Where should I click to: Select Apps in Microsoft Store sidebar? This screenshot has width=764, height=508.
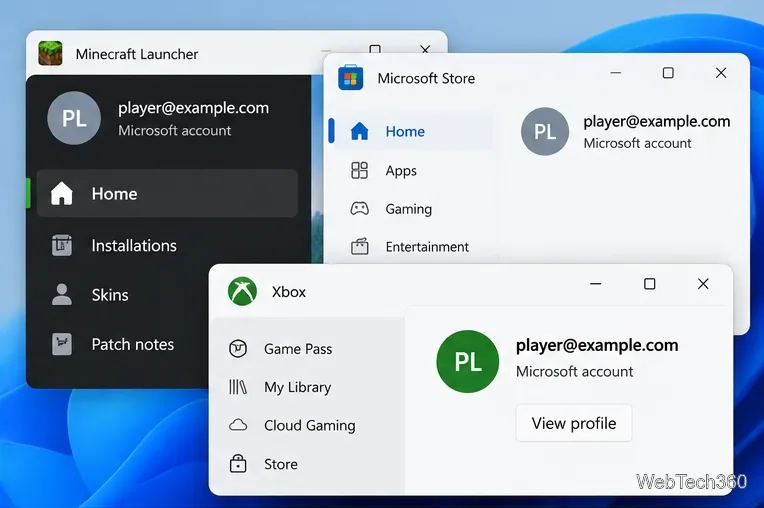(x=401, y=170)
